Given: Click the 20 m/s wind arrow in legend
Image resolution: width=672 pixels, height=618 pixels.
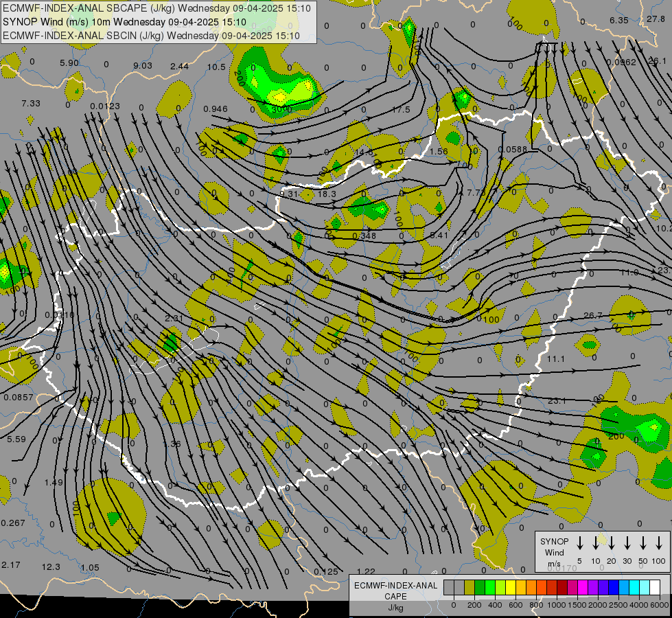Looking at the screenshot, I should [612, 542].
